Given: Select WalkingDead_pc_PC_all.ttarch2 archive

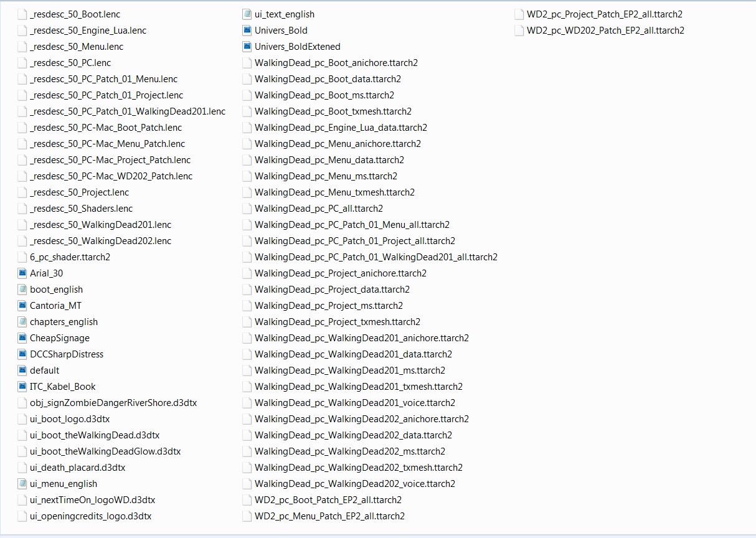Looking at the screenshot, I should coord(318,209).
